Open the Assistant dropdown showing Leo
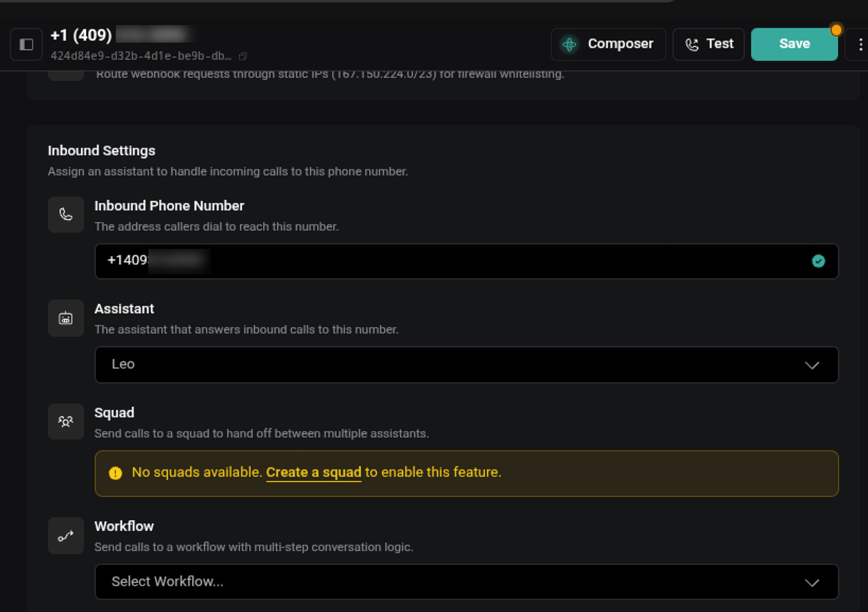The width and height of the screenshot is (868, 612). (466, 364)
